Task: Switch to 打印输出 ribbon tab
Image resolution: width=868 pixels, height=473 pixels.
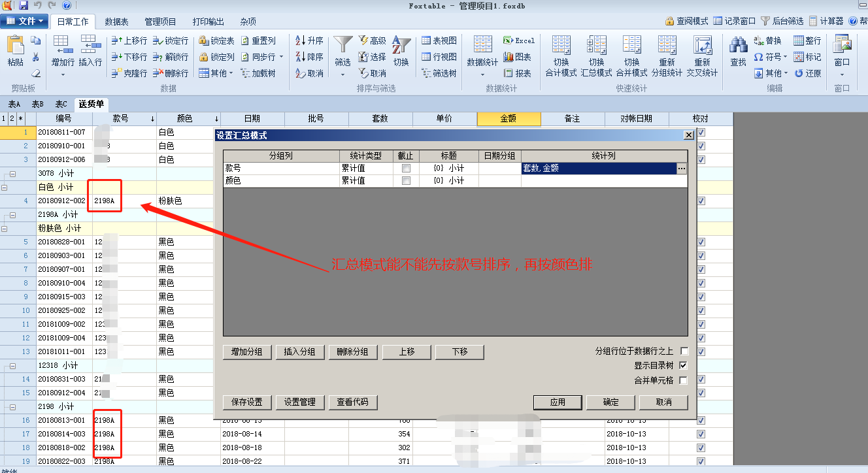Action: (209, 22)
